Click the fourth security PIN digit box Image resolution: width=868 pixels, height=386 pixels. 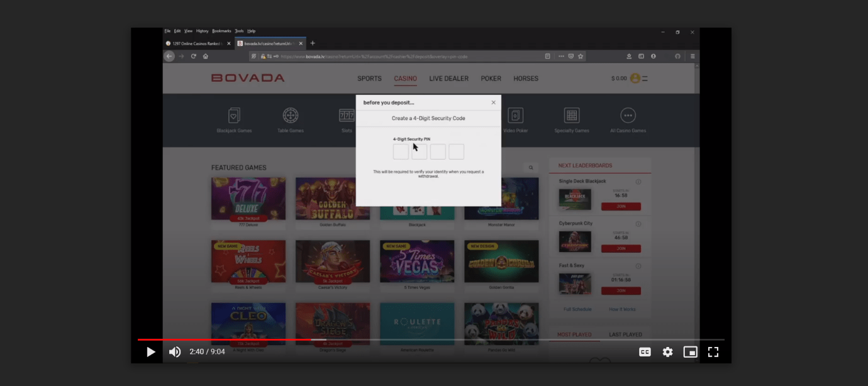pos(457,152)
